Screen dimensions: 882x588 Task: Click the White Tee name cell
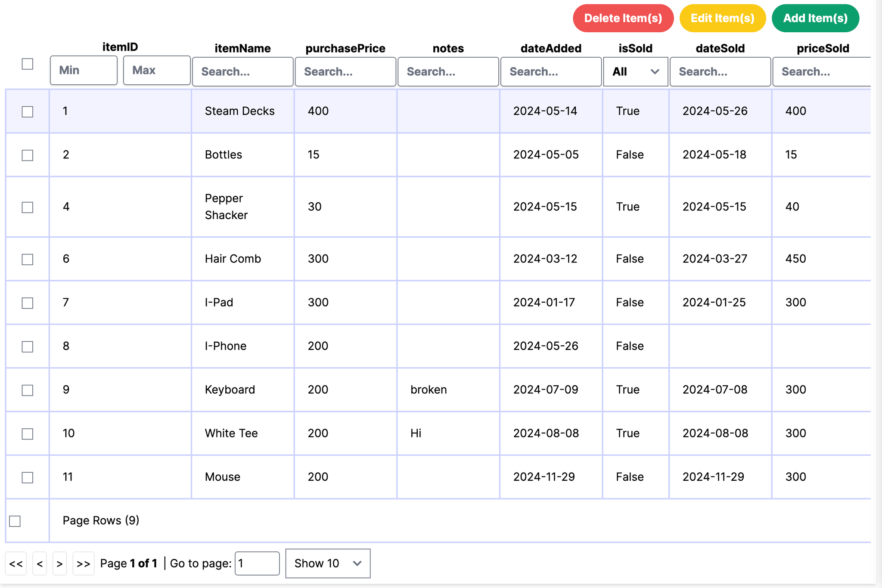(x=243, y=433)
